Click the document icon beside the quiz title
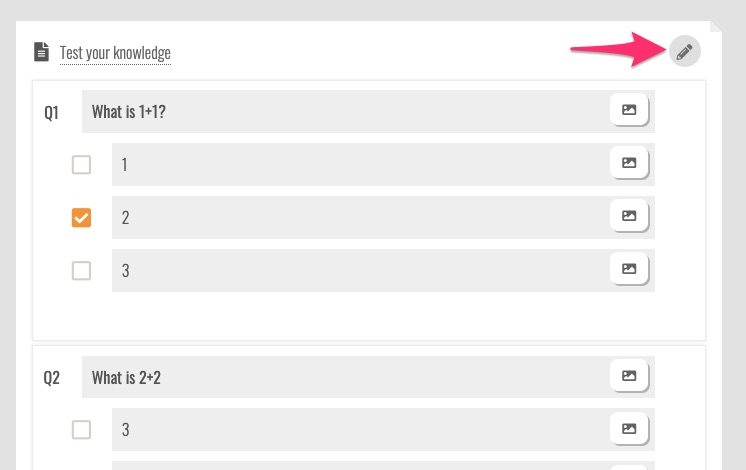 pos(41,52)
